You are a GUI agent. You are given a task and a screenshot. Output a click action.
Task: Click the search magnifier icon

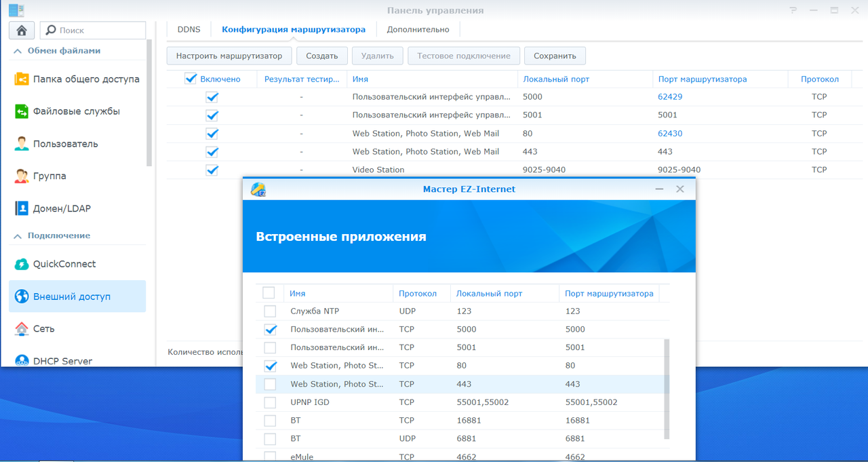pyautogui.click(x=50, y=31)
